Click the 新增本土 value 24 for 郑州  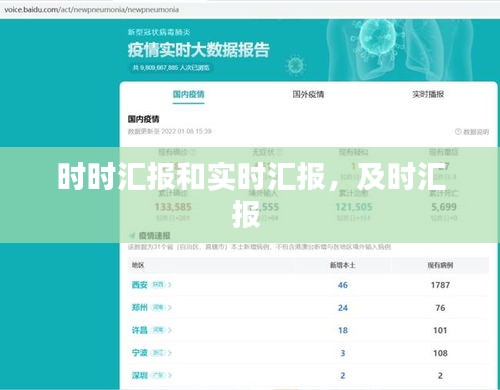343,308
